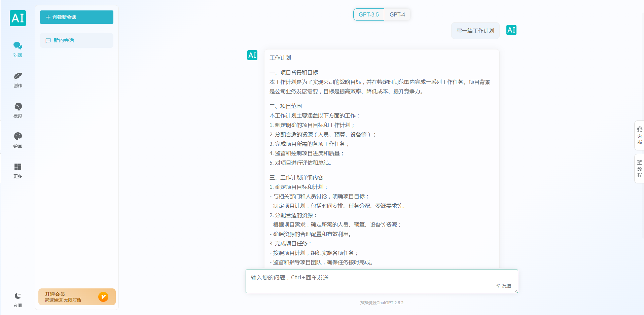Click the line 确保资源的合理配置和有效利用
Image resolution: width=644 pixels, height=315 pixels.
tap(312, 234)
